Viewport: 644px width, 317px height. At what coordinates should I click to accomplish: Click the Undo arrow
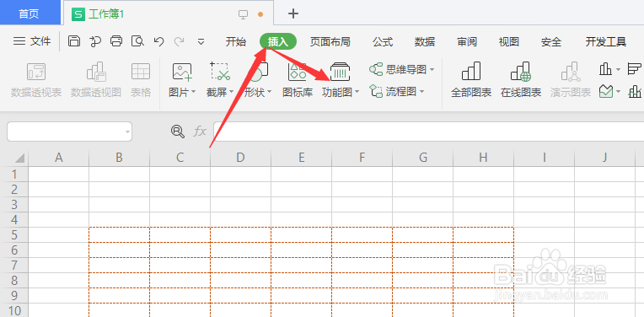coord(159,41)
